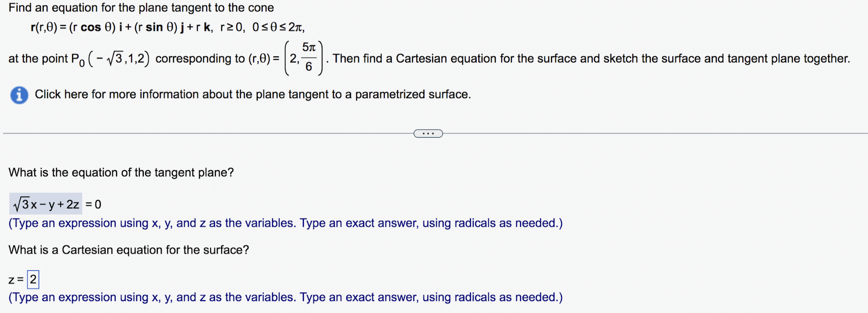868x313 pixels.
Task: Click the problem statement heading text
Action: [142, 7]
